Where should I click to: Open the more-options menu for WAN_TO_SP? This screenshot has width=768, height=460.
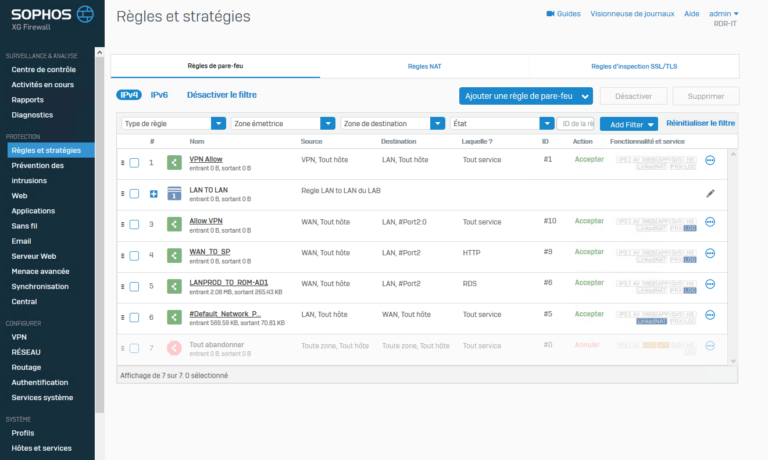(710, 253)
